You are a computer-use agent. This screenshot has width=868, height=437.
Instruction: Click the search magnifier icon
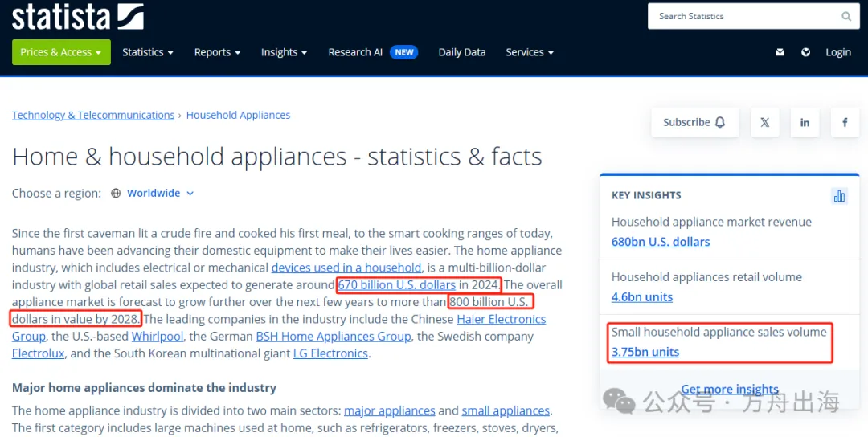[x=846, y=16]
